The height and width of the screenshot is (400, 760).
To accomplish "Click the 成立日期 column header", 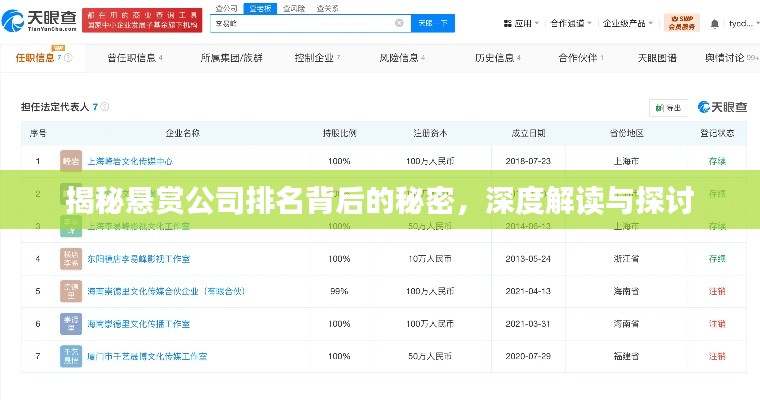I will tap(528, 133).
